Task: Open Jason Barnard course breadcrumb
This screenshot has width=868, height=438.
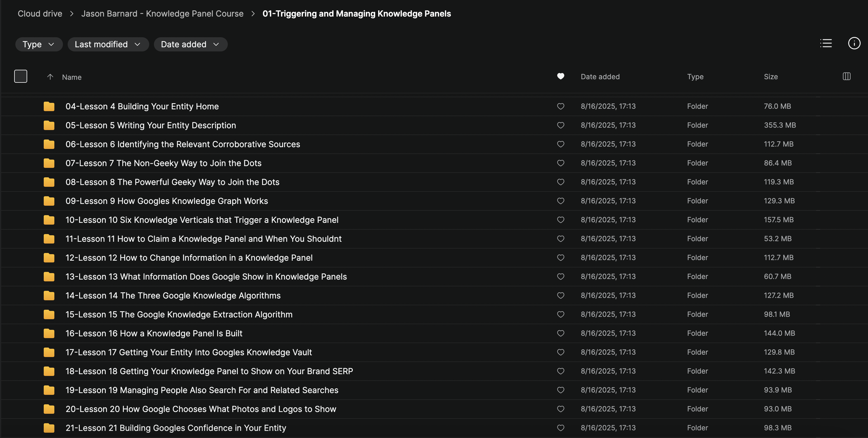Action: (162, 14)
